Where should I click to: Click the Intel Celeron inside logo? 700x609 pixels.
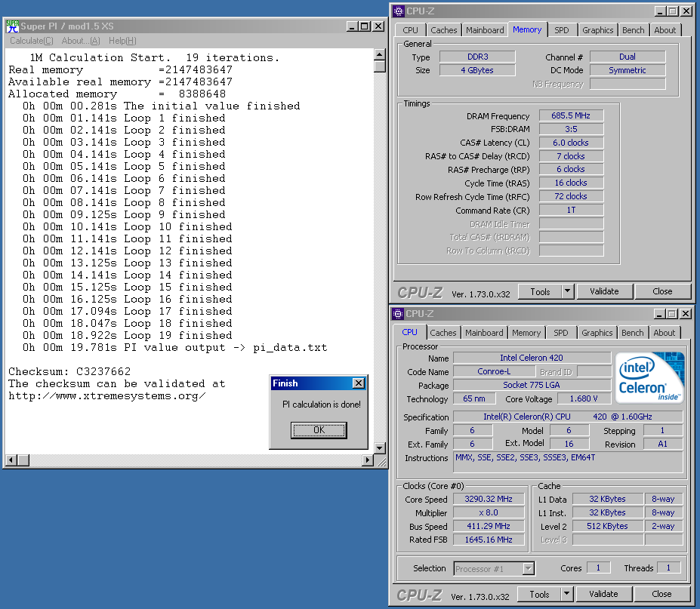[650, 377]
